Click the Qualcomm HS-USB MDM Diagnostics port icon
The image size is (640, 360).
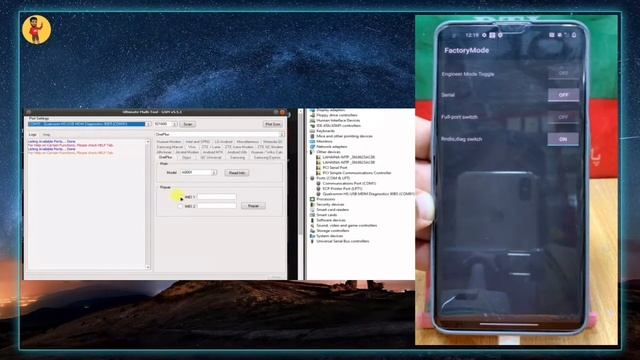click(x=318, y=194)
